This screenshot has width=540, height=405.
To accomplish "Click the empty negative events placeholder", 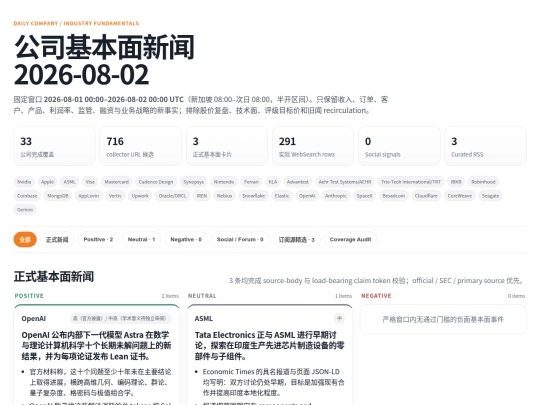I will (x=443, y=320).
